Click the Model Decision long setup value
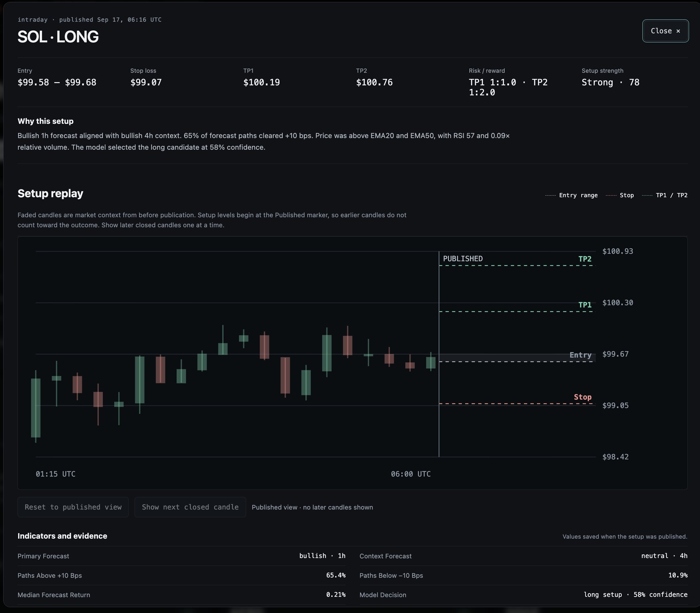 coord(636,595)
